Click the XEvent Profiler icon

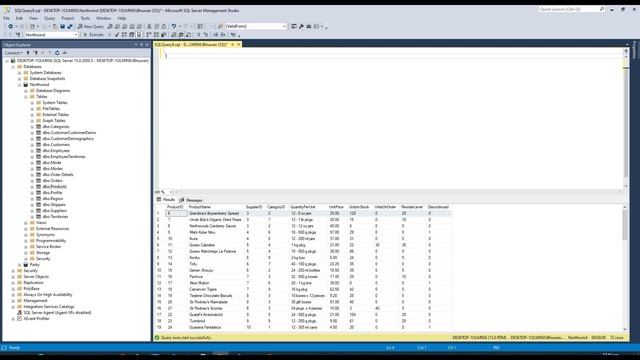[x=19, y=319]
